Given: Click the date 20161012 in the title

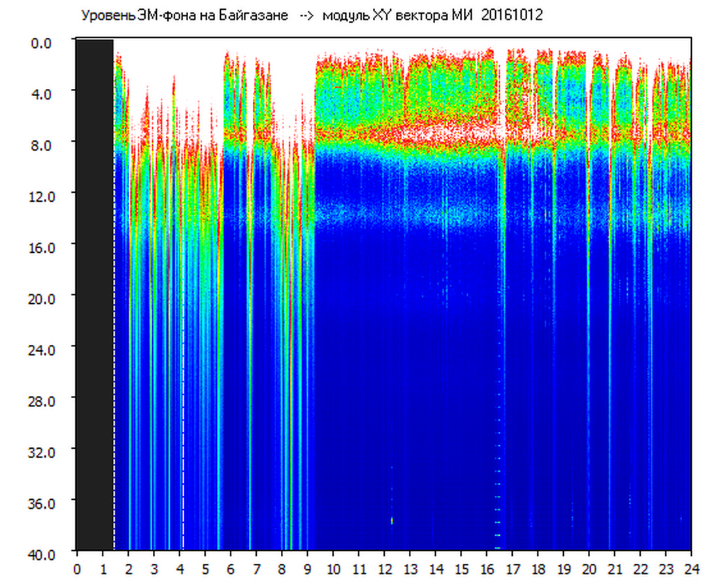Looking at the screenshot, I should pos(512,16).
